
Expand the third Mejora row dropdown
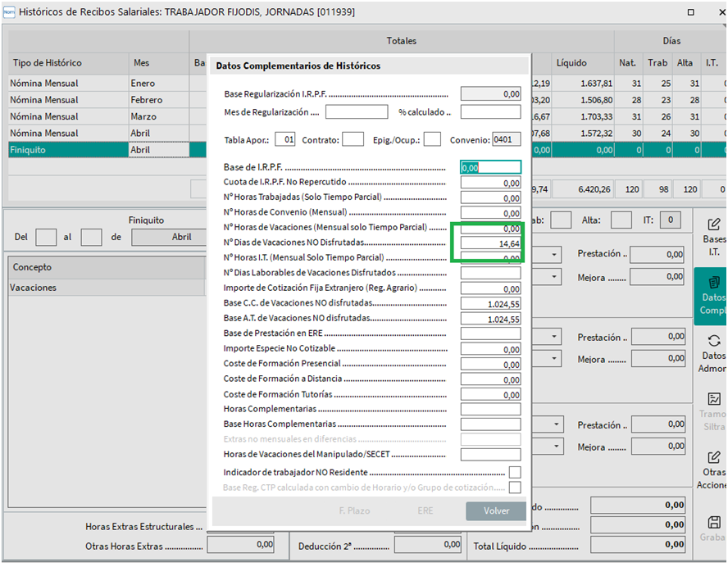pos(556,447)
